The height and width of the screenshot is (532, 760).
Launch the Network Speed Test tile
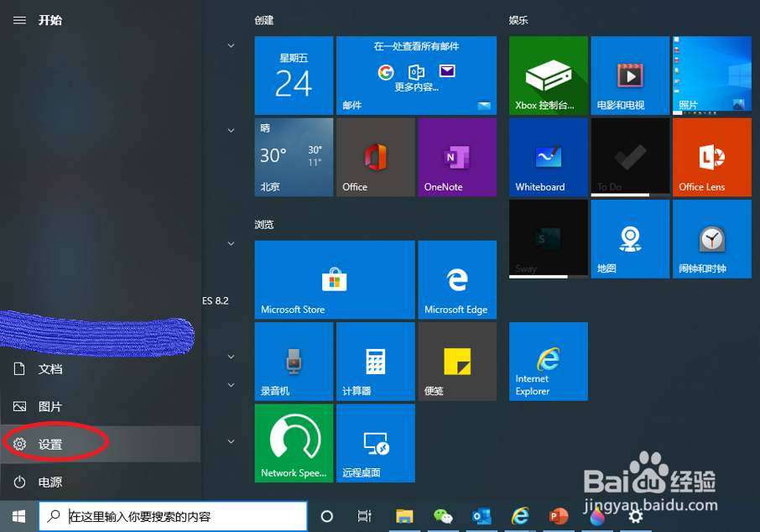point(294,443)
